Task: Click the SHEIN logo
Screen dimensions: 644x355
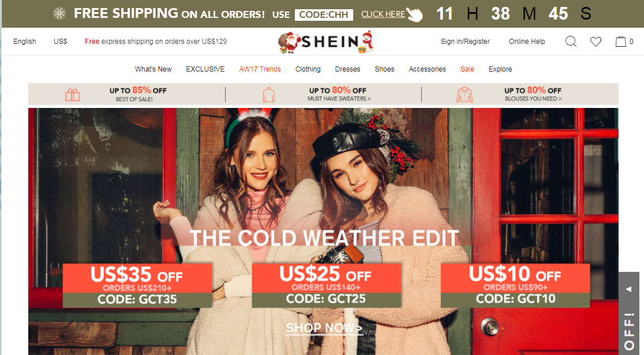Action: click(326, 42)
